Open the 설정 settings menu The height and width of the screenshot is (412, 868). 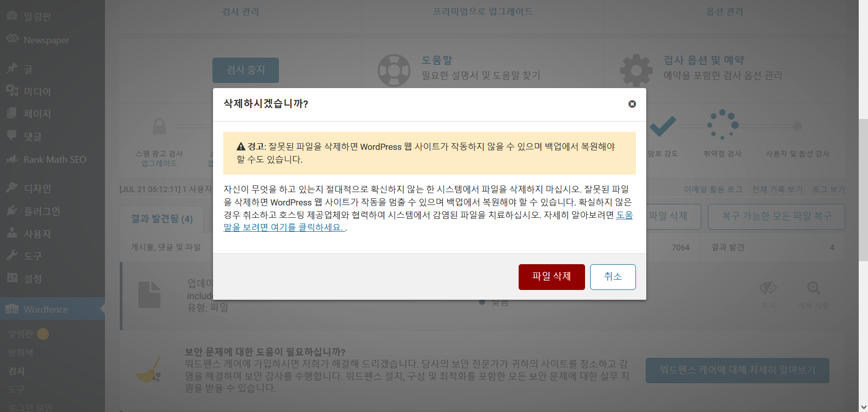point(32,279)
